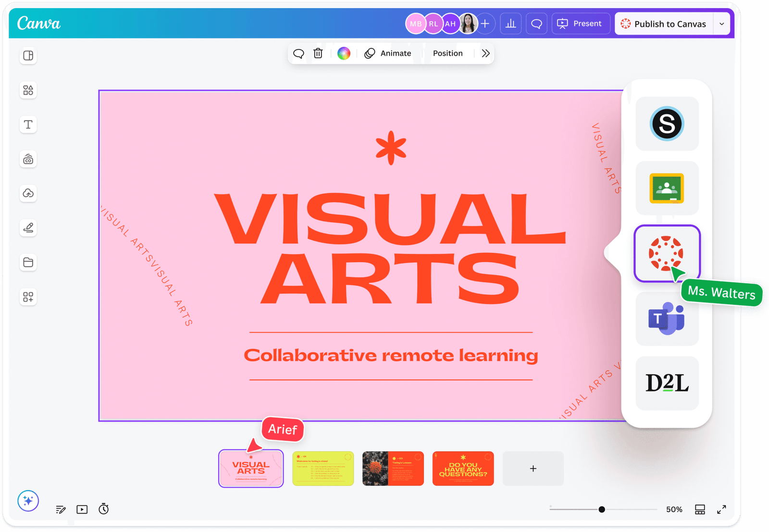Expand more toolbar options double chevron
Image resolution: width=769 pixels, height=532 pixels.
485,53
